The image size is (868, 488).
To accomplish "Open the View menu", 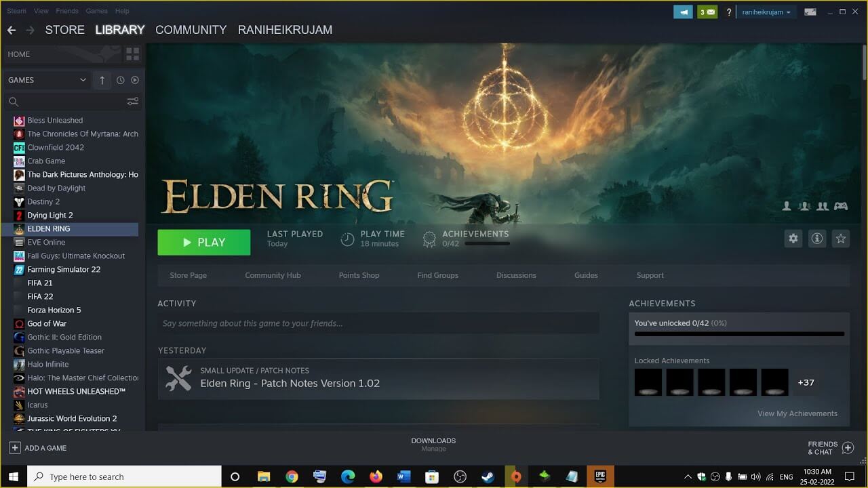I will click(41, 11).
